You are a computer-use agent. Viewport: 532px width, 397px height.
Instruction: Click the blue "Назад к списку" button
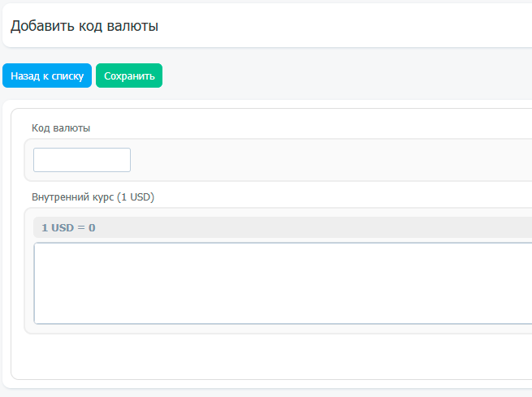coord(47,76)
